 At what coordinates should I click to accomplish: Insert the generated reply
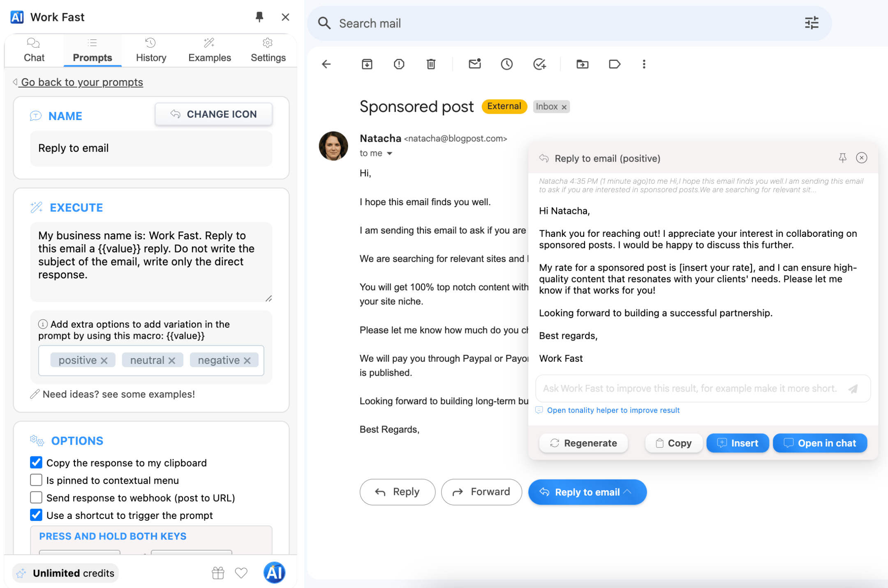point(738,443)
